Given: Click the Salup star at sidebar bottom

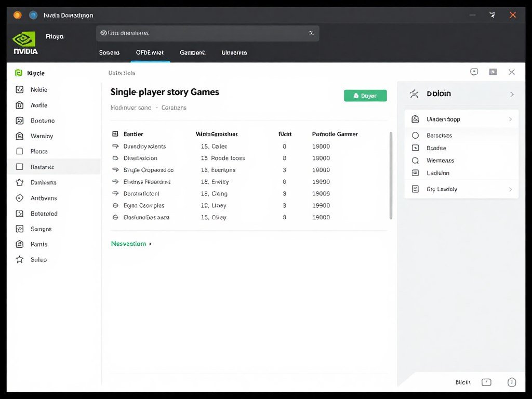Looking at the screenshot, I should [18, 259].
